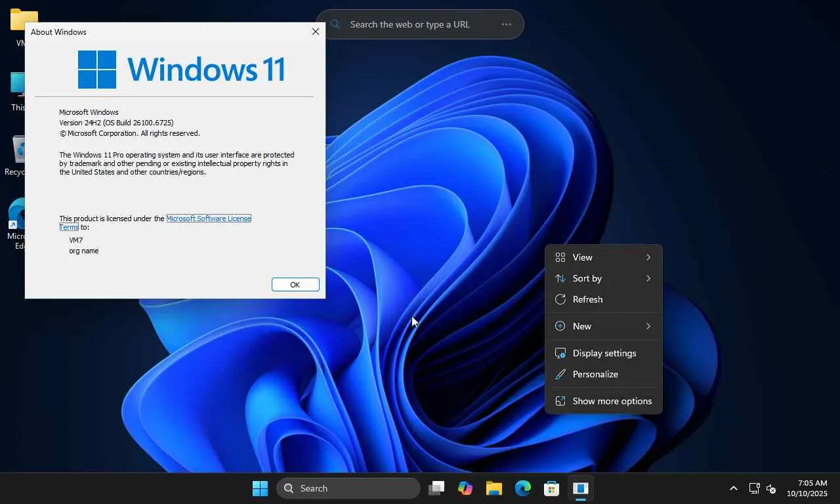
Task: Launch Microsoft Edge from the taskbar
Action: coord(523,488)
